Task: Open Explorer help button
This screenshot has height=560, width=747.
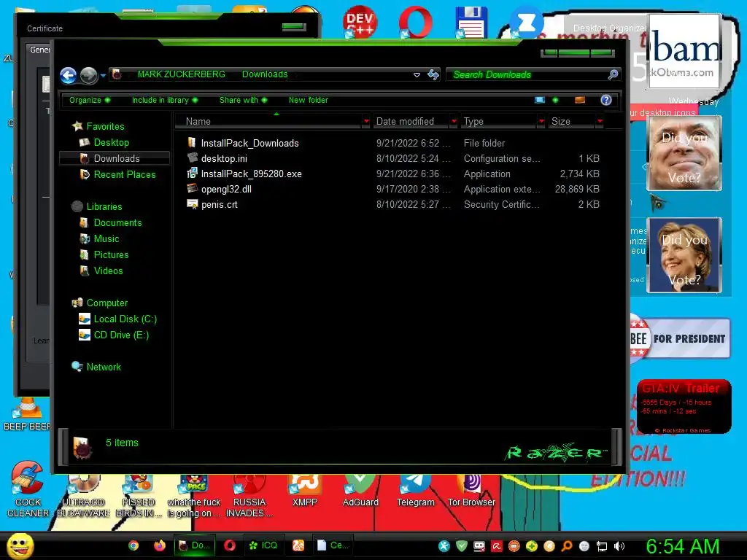Action: tap(606, 100)
